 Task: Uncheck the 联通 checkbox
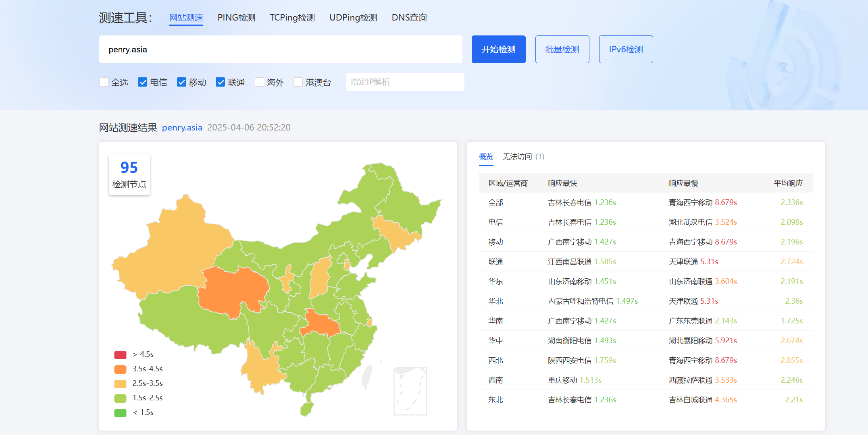[221, 82]
